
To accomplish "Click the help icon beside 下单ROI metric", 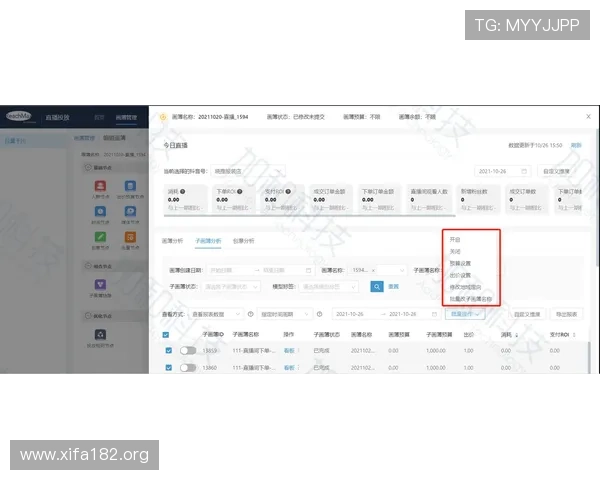I will tap(240, 191).
